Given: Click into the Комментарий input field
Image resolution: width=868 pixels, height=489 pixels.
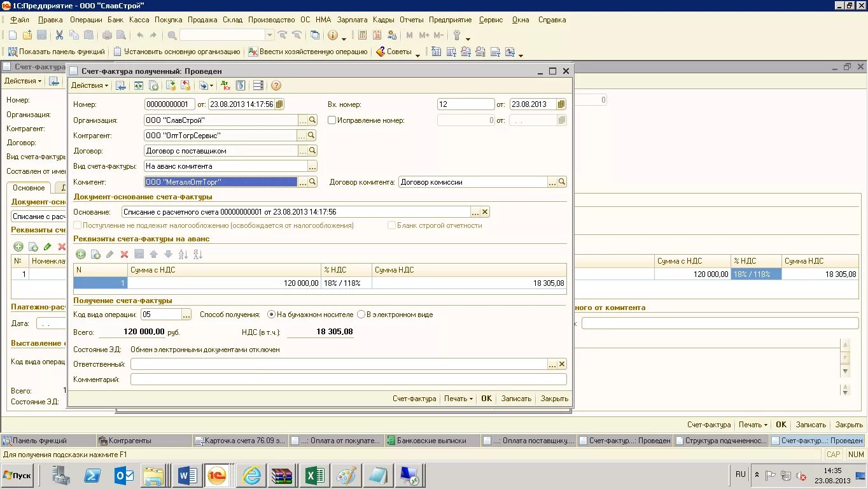Looking at the screenshot, I should [x=348, y=379].
